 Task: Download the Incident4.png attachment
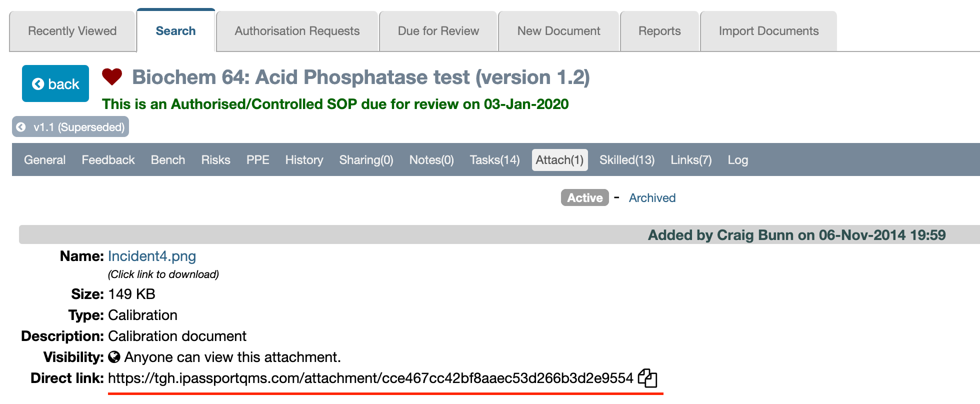tap(152, 256)
